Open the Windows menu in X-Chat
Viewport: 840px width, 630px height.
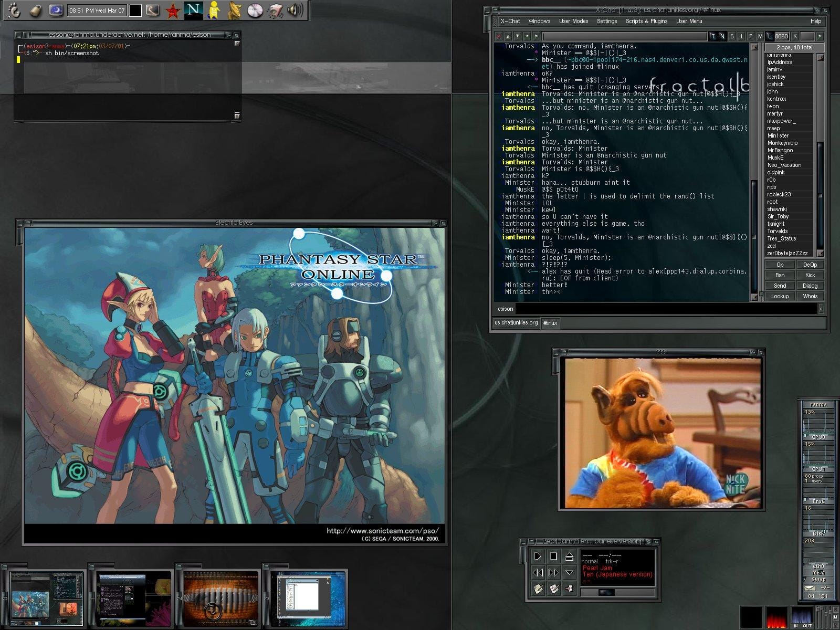(x=539, y=21)
